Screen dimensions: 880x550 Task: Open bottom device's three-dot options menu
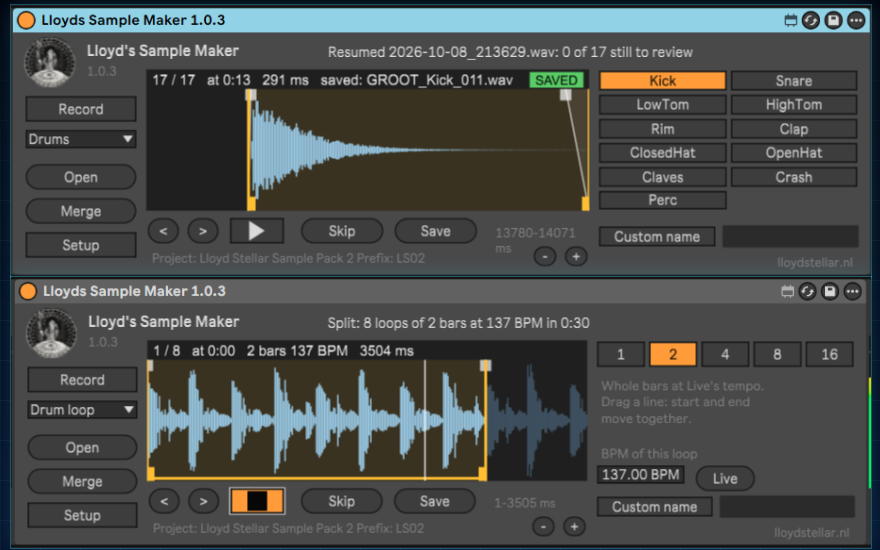click(852, 291)
